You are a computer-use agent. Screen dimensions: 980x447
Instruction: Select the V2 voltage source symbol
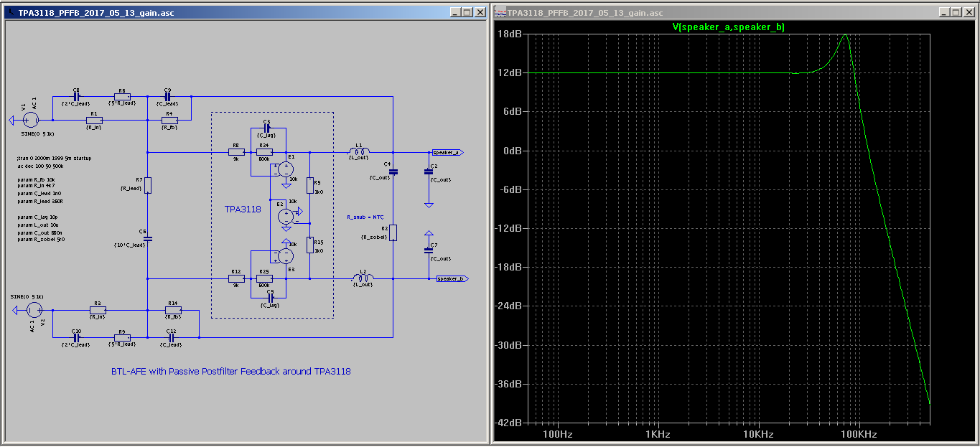coord(33,310)
